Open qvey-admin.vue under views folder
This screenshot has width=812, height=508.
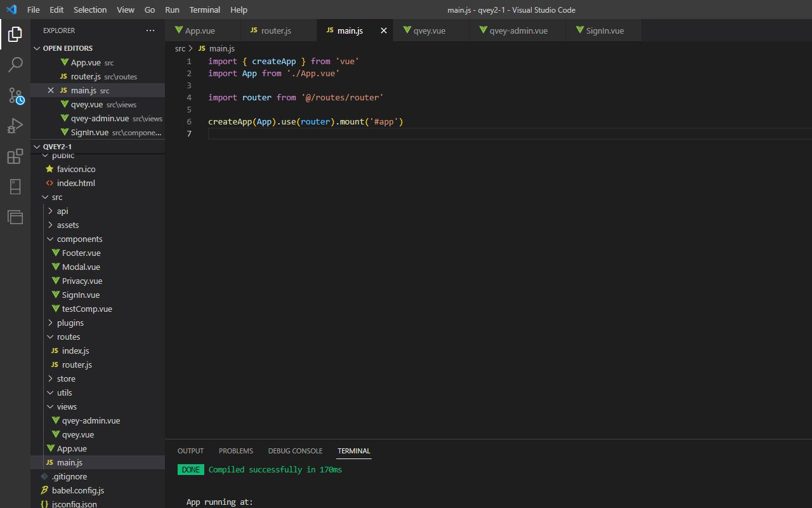(98, 420)
